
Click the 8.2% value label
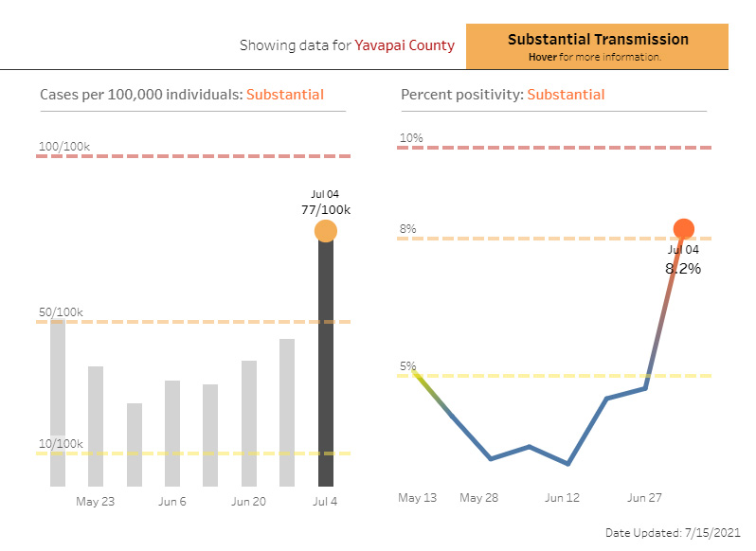[x=683, y=269]
